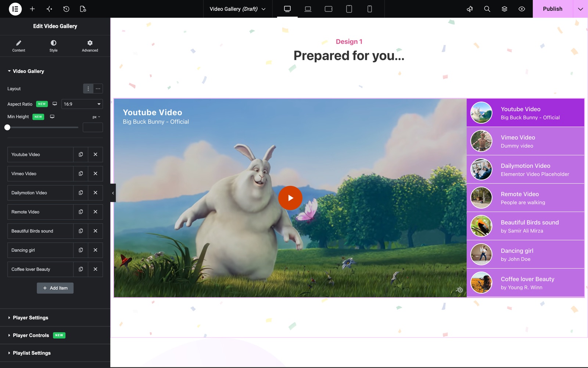Open the Elementor AI sparkle icon
This screenshot has width=588, height=368.
pos(49,9)
